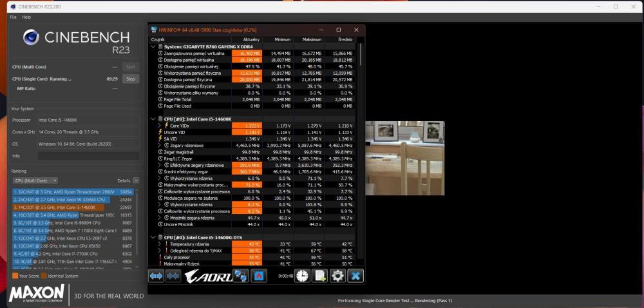Close sensors with the blue X toolbar icon
644x308 pixels.
pos(355,276)
